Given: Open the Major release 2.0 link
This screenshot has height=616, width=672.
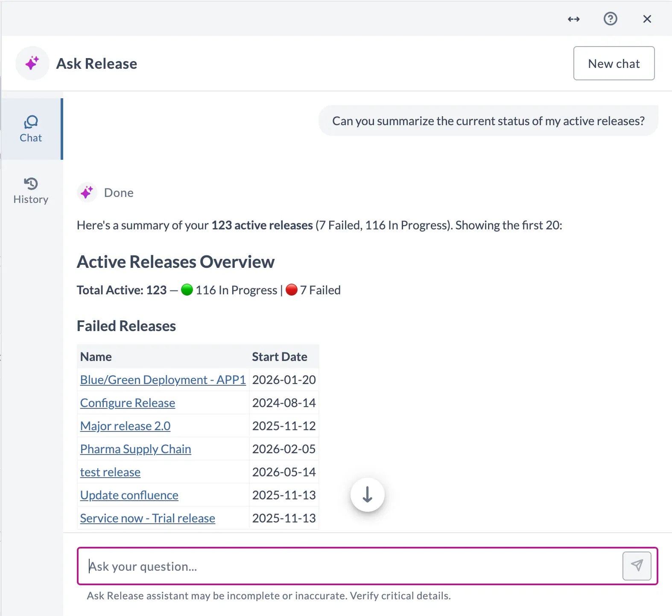Looking at the screenshot, I should [x=126, y=426].
